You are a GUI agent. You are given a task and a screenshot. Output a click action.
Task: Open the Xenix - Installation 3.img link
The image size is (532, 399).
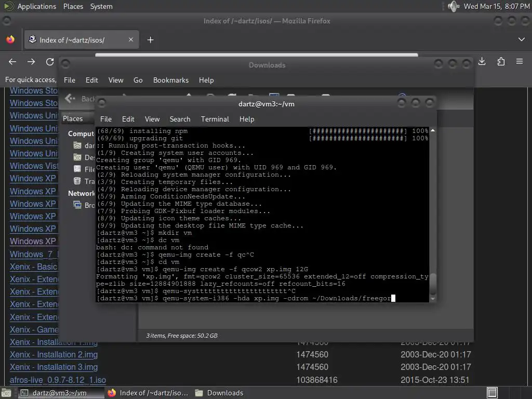[x=54, y=367]
